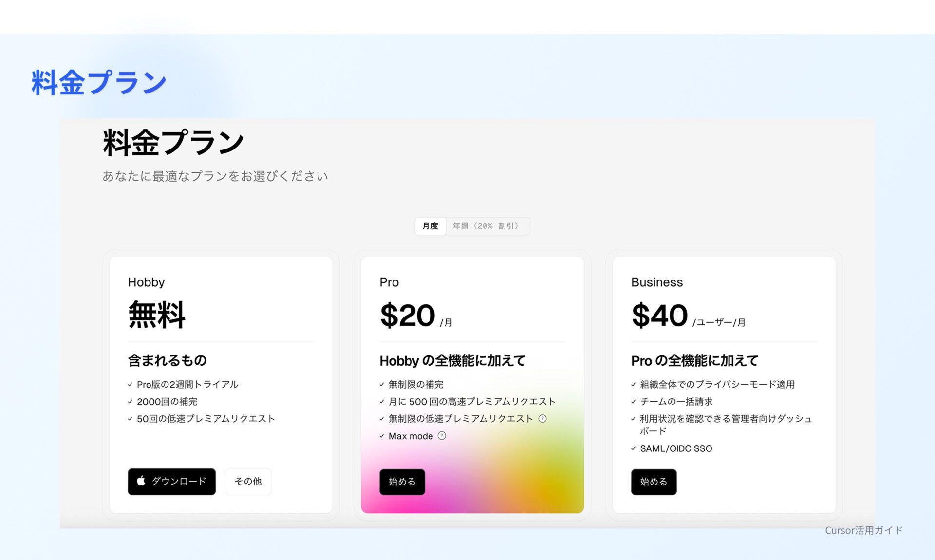Click help icon next to Max mode
This screenshot has width=935, height=560.
pyautogui.click(x=442, y=436)
